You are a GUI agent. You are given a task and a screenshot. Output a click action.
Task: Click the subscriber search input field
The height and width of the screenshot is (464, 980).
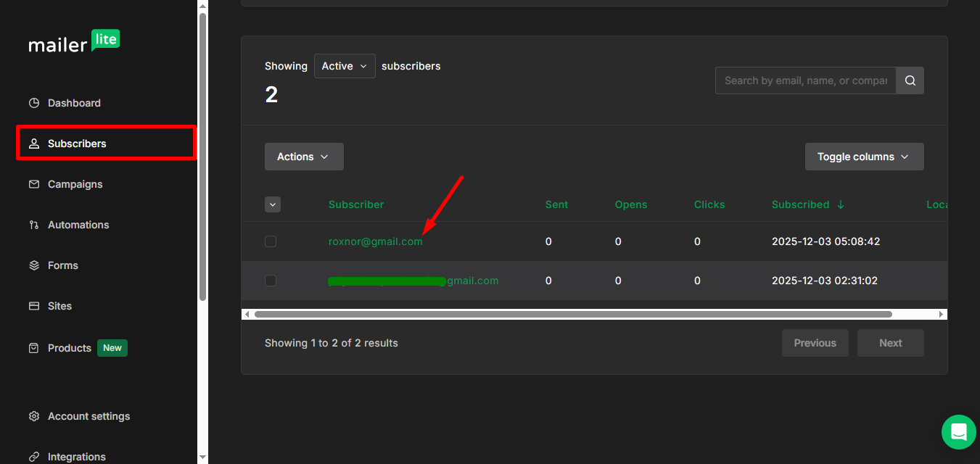[x=805, y=80]
